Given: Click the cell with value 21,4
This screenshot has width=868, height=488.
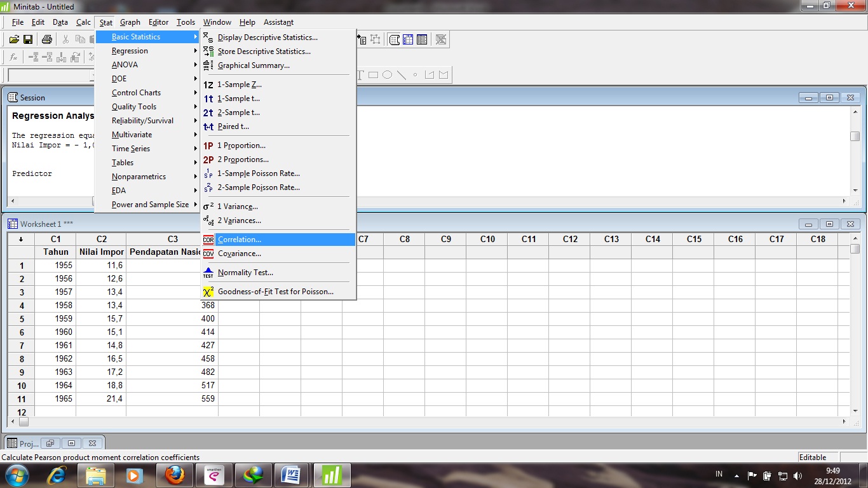Looking at the screenshot, I should click(x=101, y=398).
